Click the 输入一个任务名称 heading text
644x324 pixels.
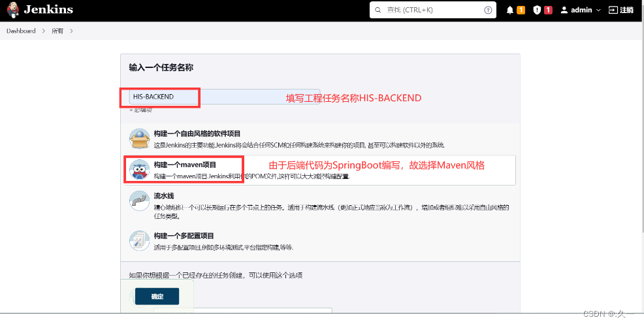click(161, 67)
